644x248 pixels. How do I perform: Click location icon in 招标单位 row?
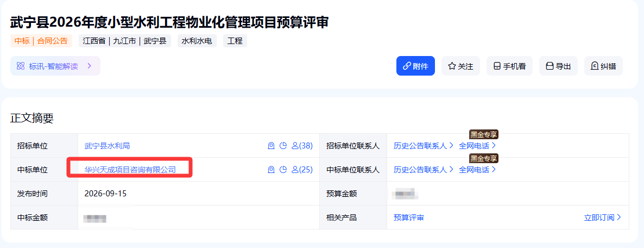(x=270, y=146)
